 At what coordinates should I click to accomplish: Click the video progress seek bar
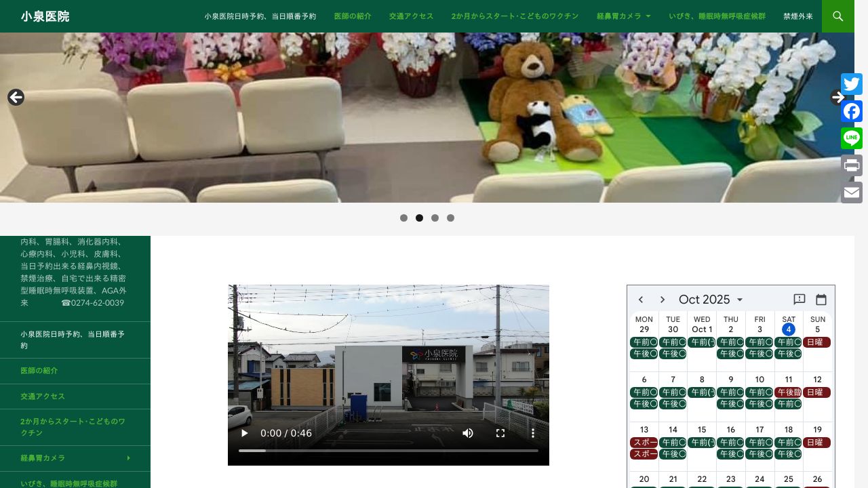(x=388, y=450)
